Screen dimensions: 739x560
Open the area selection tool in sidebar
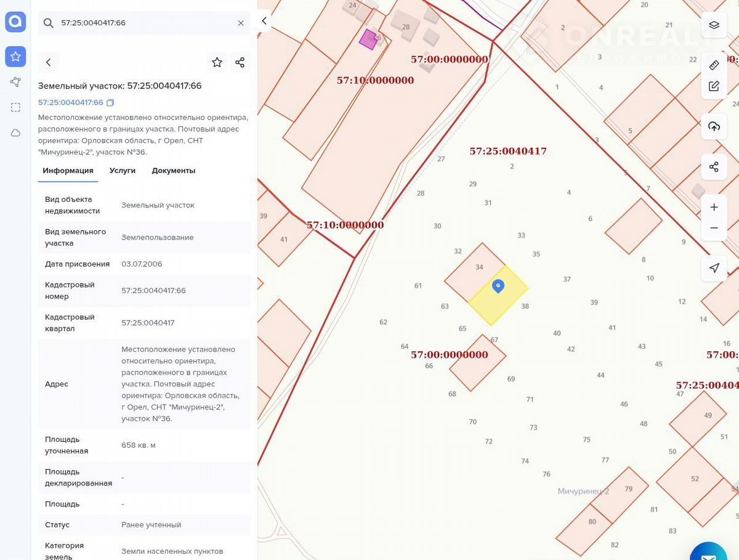pyautogui.click(x=15, y=107)
